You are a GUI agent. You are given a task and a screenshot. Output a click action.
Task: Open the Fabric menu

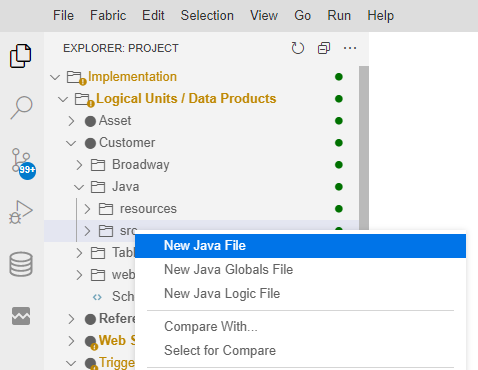108,16
